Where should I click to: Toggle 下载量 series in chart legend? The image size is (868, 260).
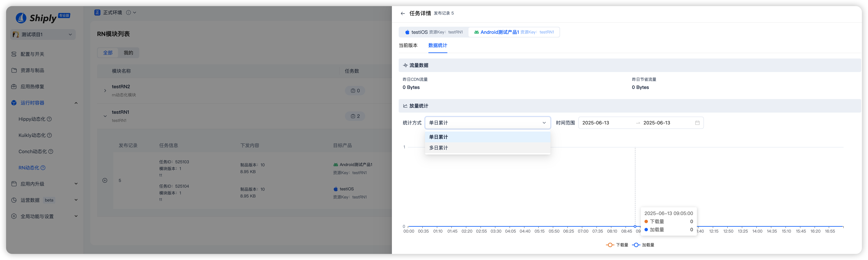[x=617, y=245]
